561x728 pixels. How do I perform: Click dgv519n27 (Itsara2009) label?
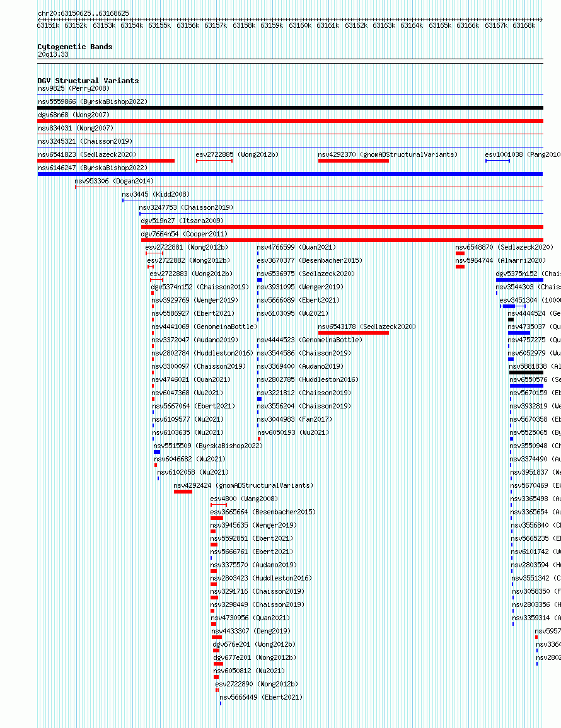pyautogui.click(x=183, y=221)
